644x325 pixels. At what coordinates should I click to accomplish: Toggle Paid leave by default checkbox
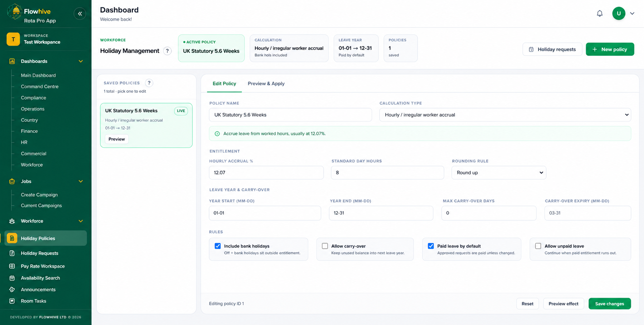pyautogui.click(x=431, y=246)
